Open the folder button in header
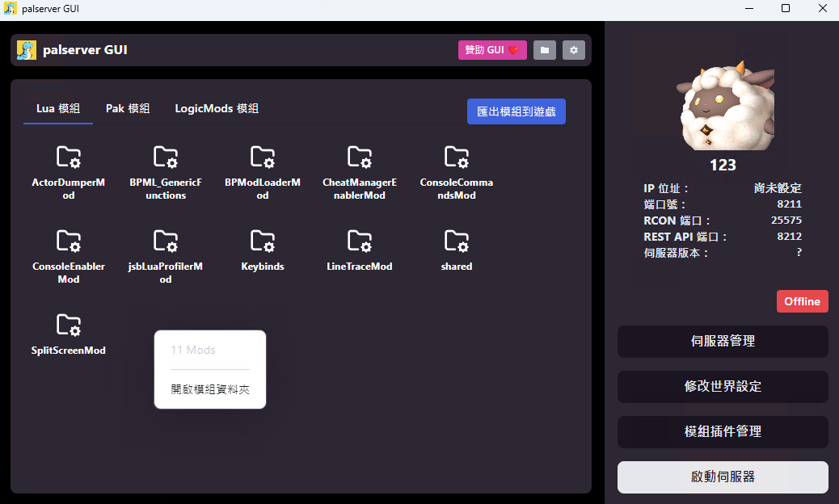Image resolution: width=839 pixels, height=504 pixels. click(545, 50)
